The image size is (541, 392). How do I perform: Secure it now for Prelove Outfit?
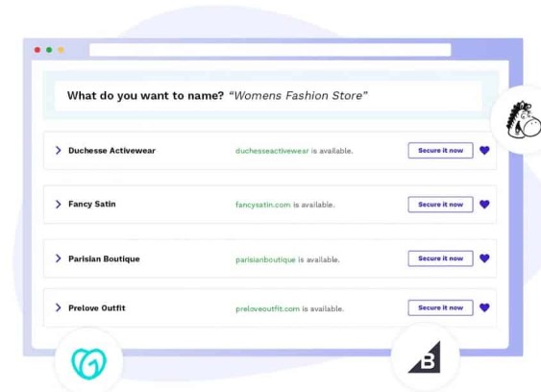pyautogui.click(x=441, y=307)
